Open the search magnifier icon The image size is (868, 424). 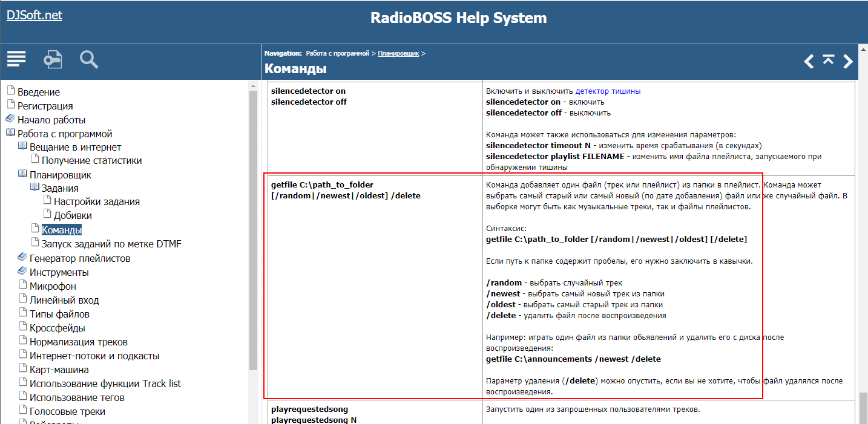coord(89,59)
